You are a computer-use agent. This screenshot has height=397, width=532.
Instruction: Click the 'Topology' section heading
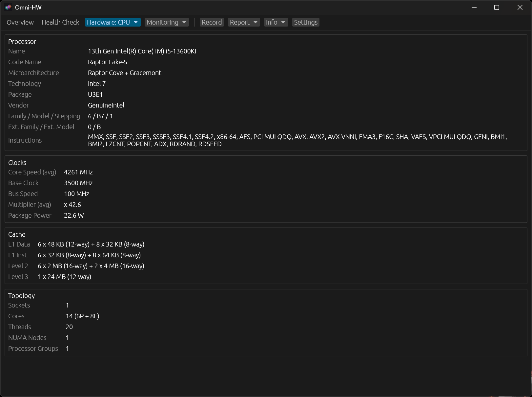(x=21, y=296)
